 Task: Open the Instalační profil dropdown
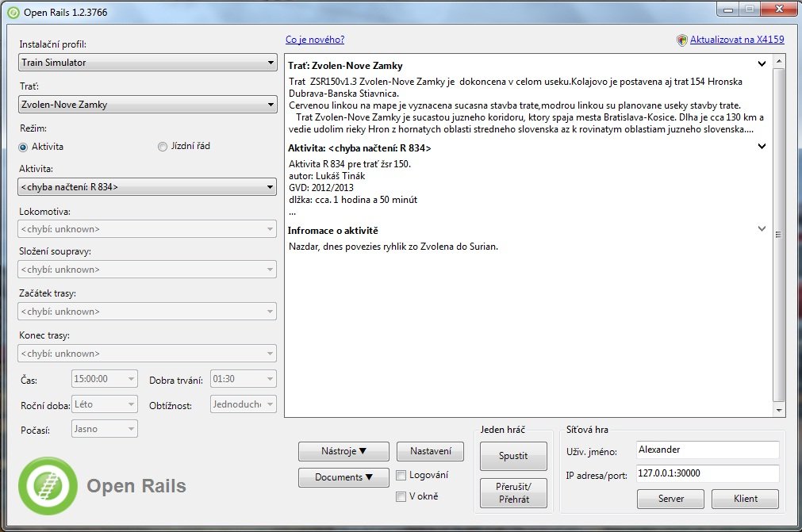pos(148,63)
